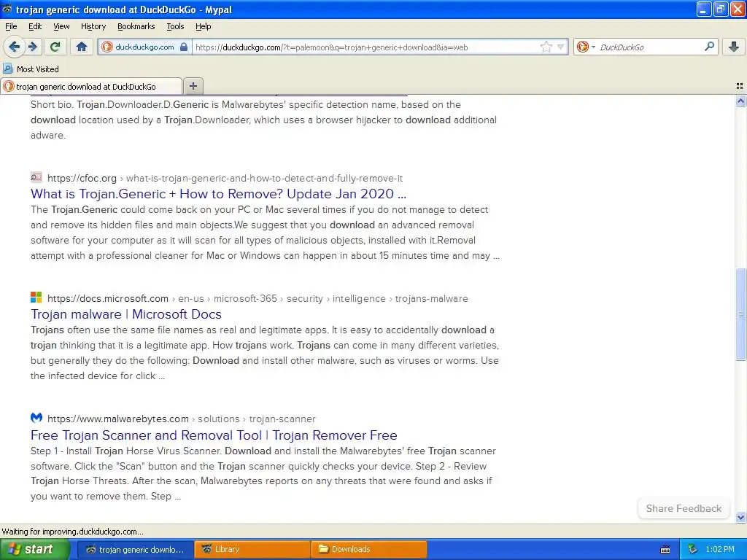
Task: Click the scrollbar up arrow
Action: point(740,101)
